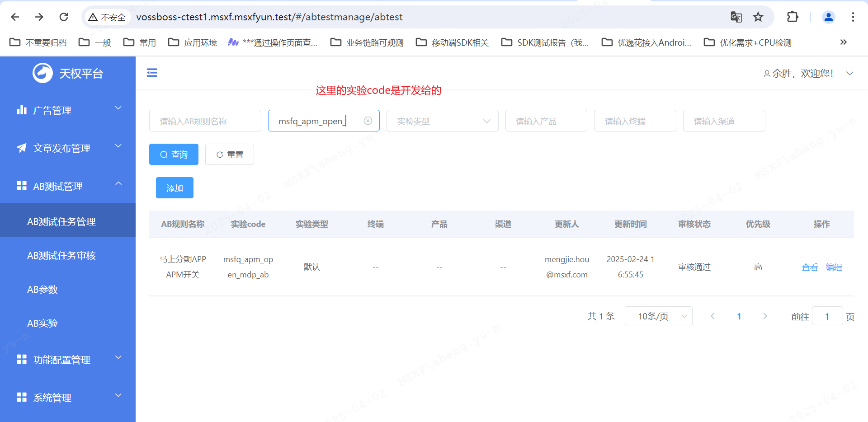This screenshot has width=868, height=422.
Task: Open the 优逸花接入Androi bookmark folder
Action: coord(646,42)
